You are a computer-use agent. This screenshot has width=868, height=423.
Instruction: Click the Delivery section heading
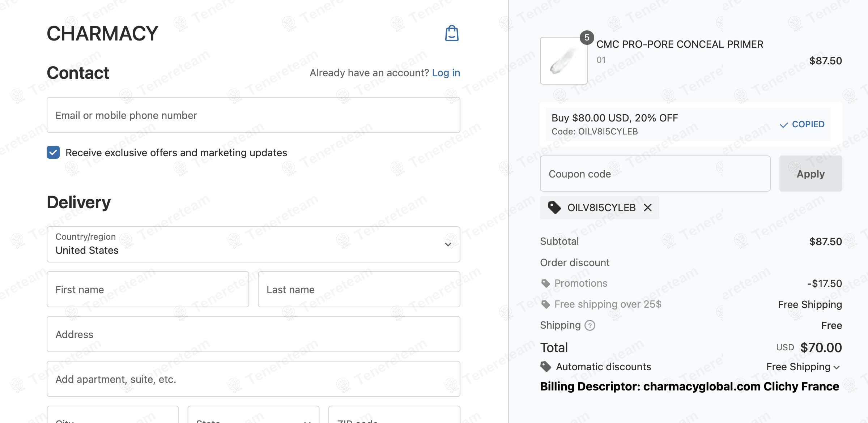tap(78, 202)
